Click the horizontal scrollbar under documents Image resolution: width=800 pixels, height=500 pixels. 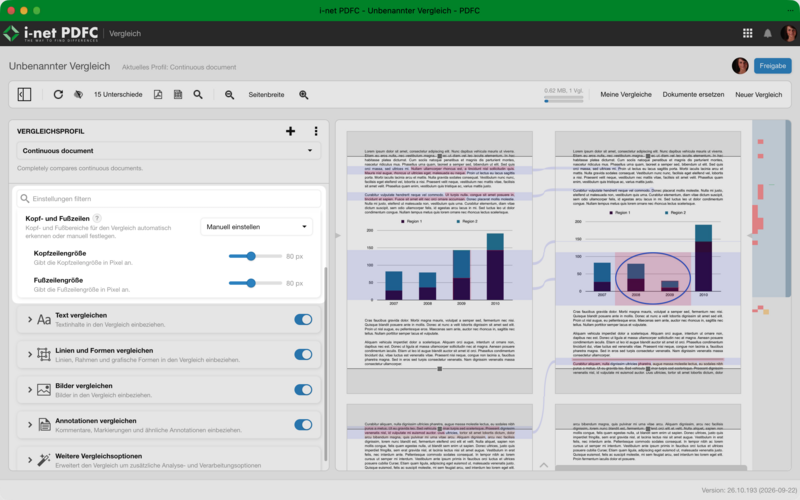click(651, 468)
